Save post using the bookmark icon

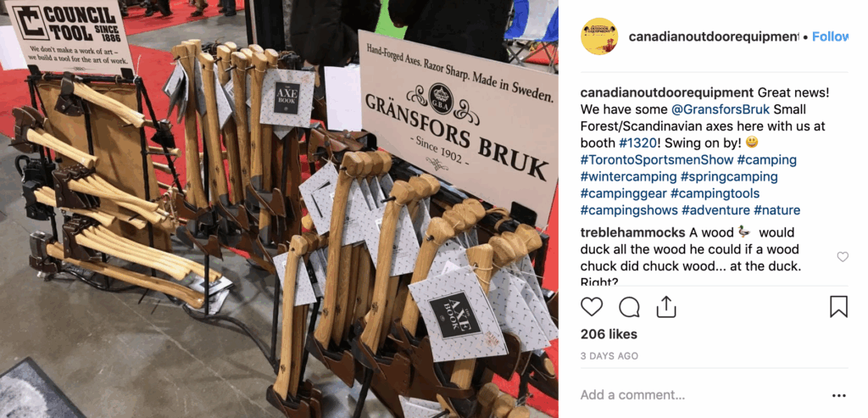[838, 306]
